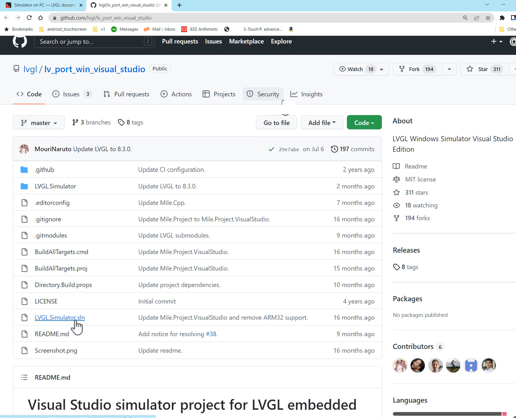Image resolution: width=516 pixels, height=420 pixels.
Task: Open the BuildAllTargets.cmd file
Action: coord(61,252)
